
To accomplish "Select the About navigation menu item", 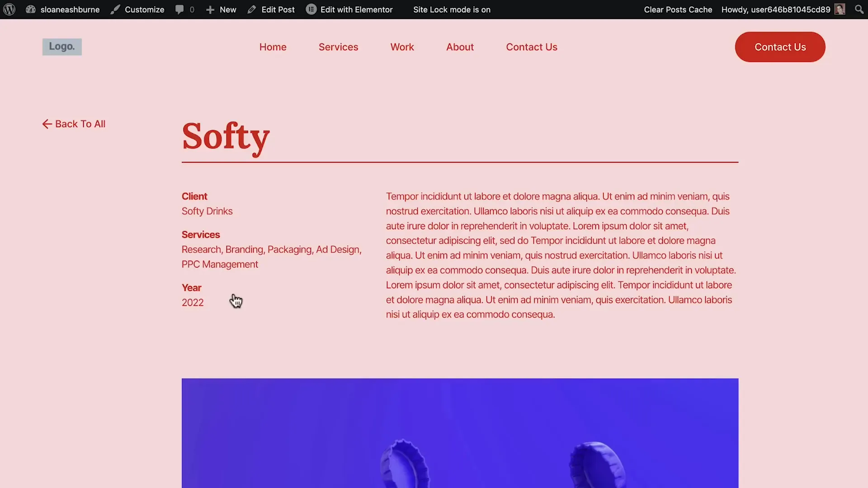I will [x=460, y=47].
